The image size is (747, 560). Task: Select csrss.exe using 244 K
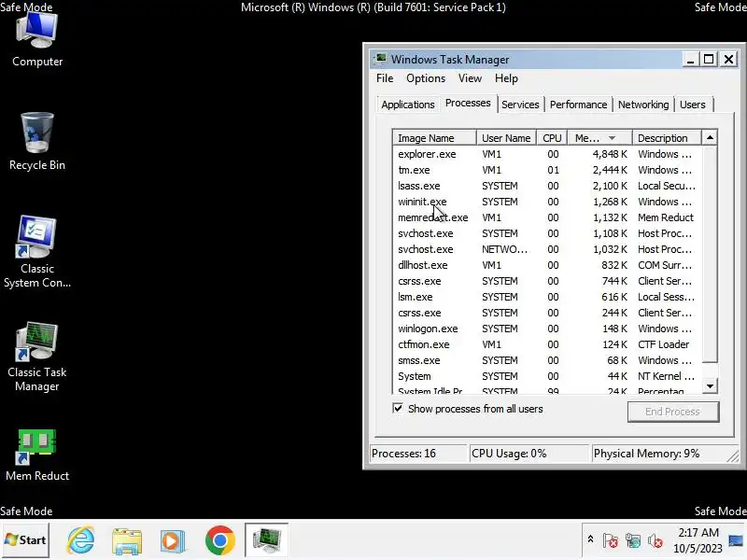point(547,313)
